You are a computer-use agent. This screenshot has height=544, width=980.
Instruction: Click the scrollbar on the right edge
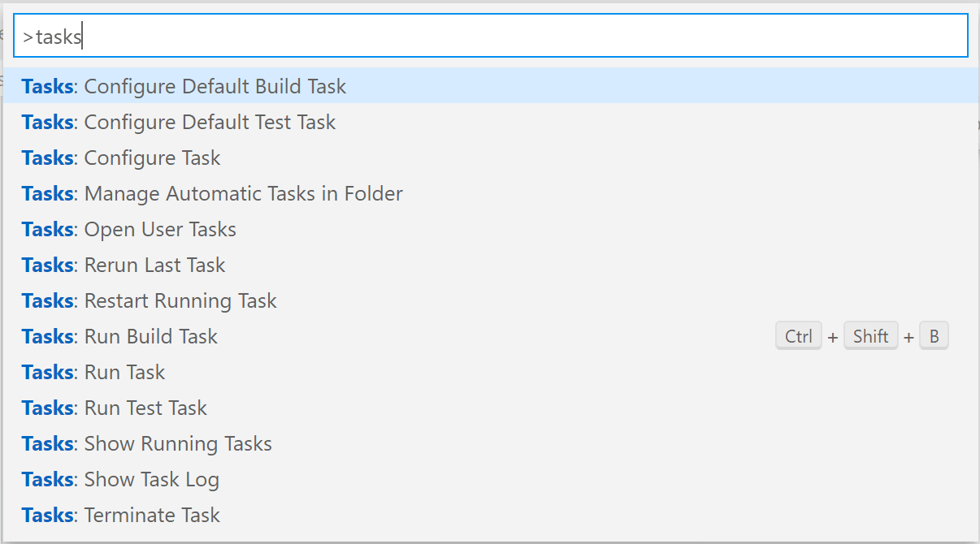point(976,122)
